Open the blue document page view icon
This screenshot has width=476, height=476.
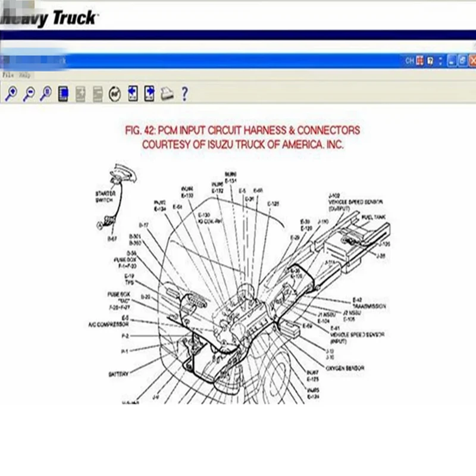[x=63, y=94]
